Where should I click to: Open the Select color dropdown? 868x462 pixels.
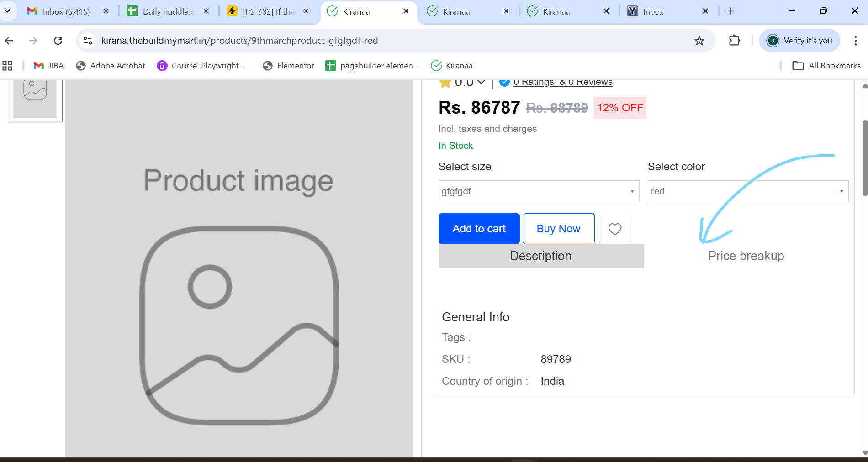(x=748, y=191)
